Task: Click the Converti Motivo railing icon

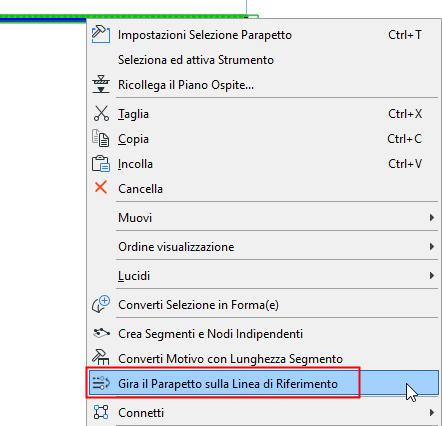Action: [101, 357]
